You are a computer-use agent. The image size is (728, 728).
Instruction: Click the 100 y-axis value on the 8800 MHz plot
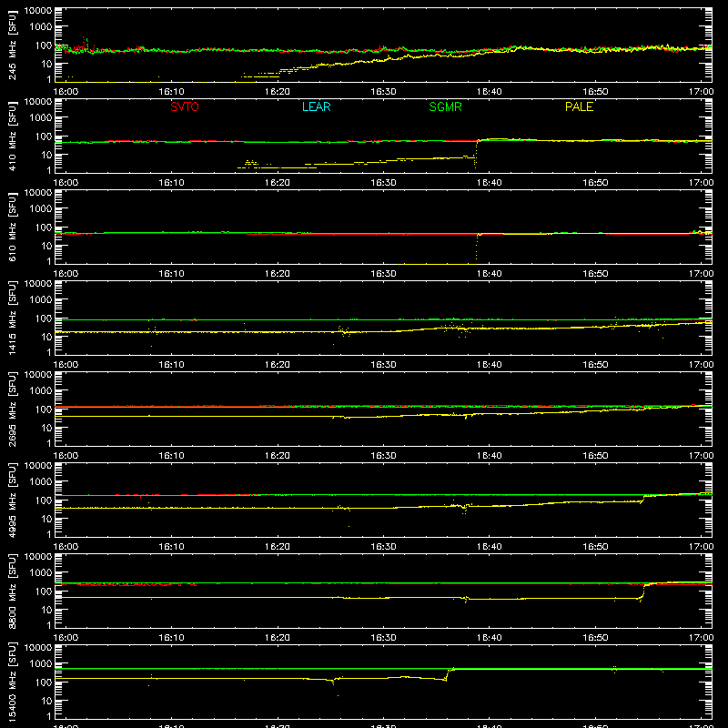pyautogui.click(x=44, y=591)
